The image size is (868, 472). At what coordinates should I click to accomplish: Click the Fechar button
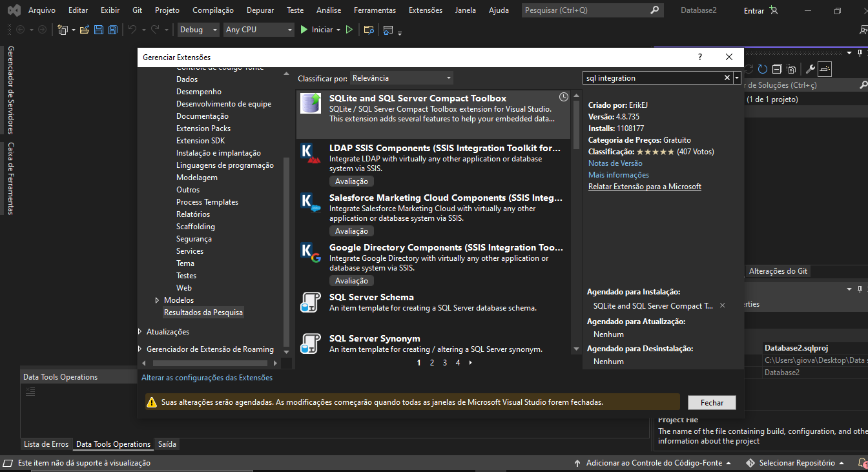[712, 402]
